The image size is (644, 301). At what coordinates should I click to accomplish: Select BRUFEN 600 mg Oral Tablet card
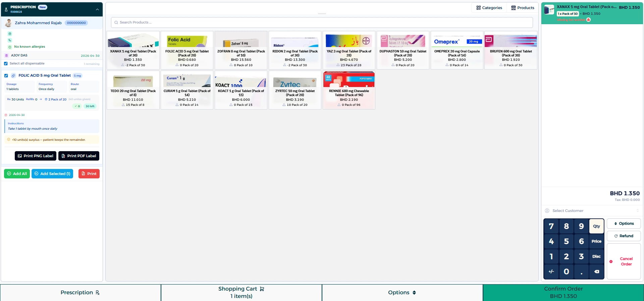pos(511,50)
